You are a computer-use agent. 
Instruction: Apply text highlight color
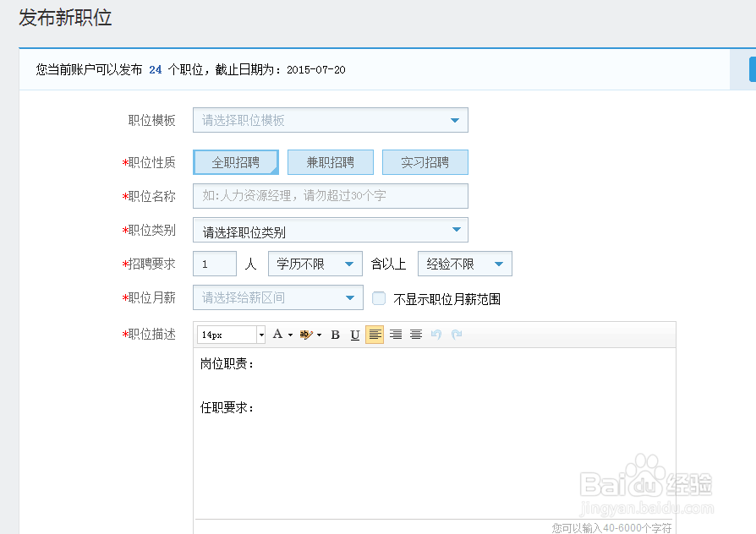coord(305,334)
